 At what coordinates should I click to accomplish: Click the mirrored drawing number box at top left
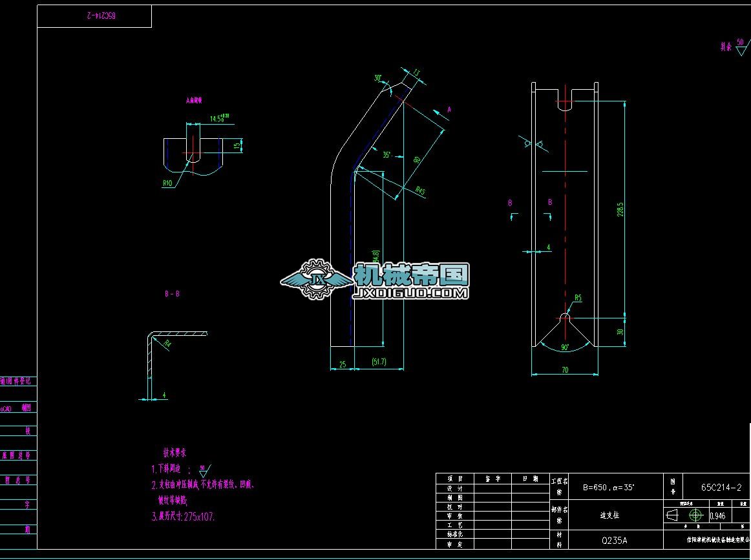tap(94, 16)
